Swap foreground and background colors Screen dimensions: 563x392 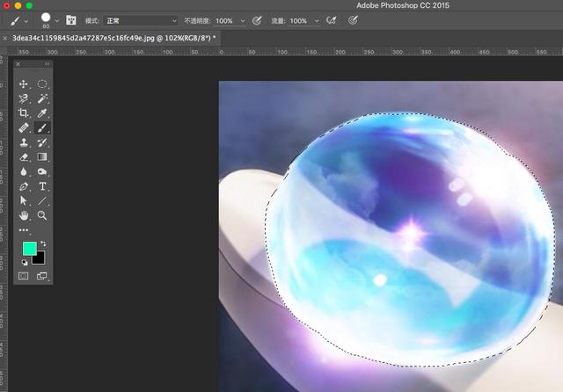pos(43,243)
